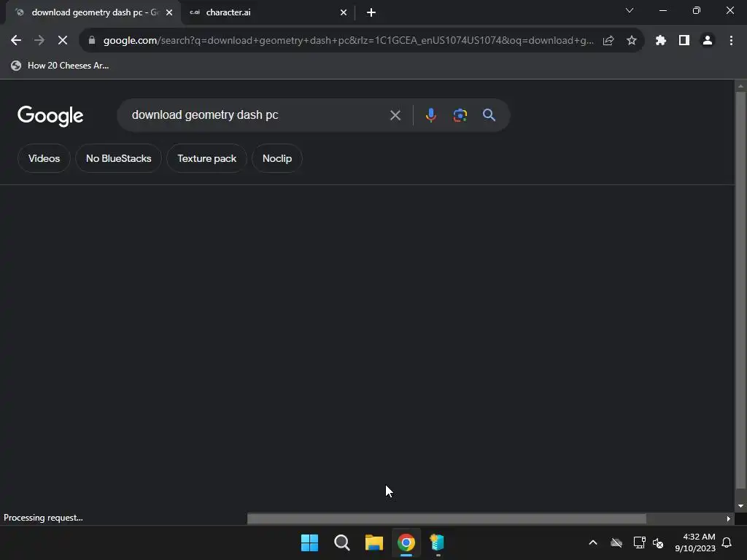Viewport: 747px width, 560px height.
Task: Click the muted volume tray icon
Action: pyautogui.click(x=658, y=542)
